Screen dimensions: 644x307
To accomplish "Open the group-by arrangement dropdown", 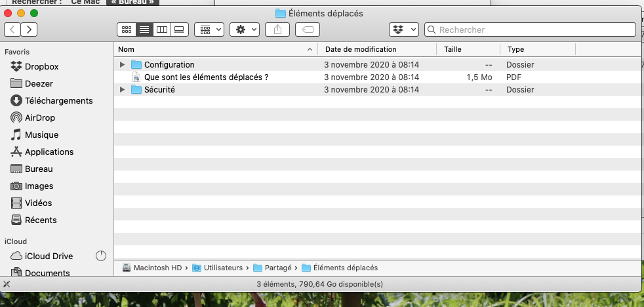I will coord(209,30).
